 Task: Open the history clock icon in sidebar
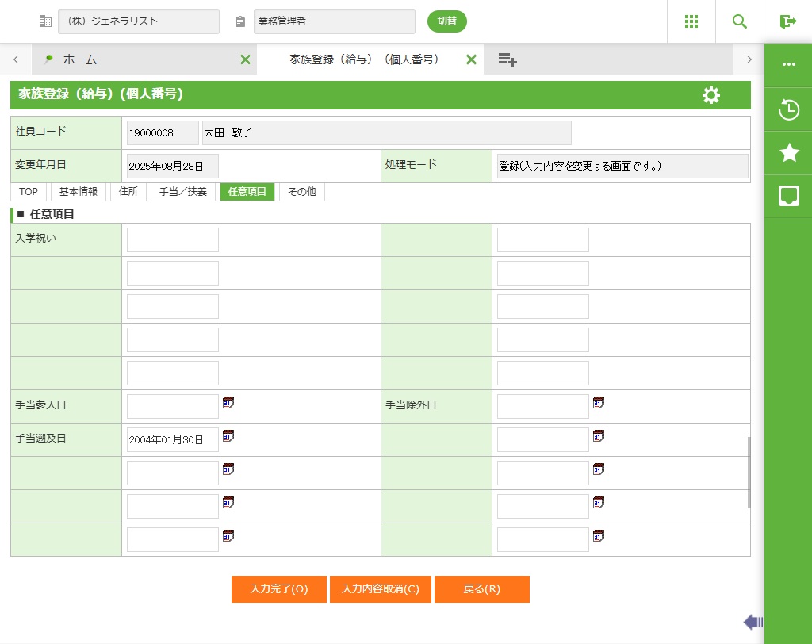pos(788,109)
